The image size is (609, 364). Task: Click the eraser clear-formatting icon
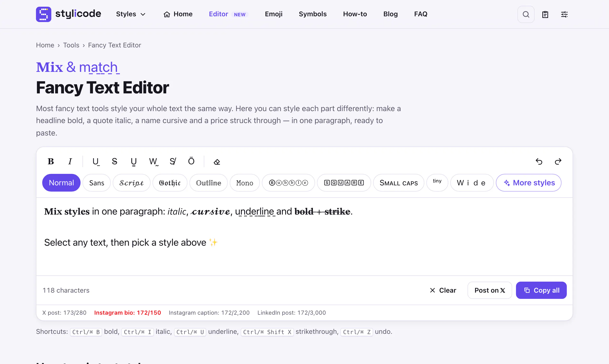point(217,161)
